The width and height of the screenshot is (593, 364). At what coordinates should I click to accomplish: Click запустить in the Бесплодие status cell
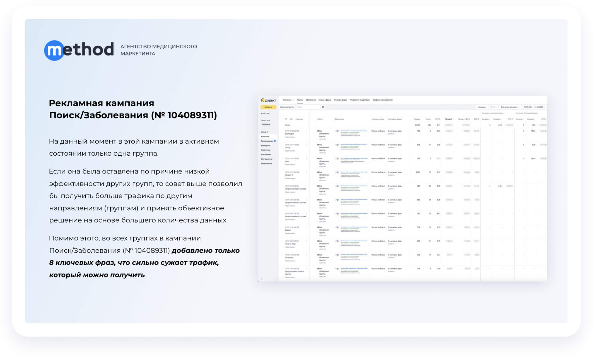(322, 139)
